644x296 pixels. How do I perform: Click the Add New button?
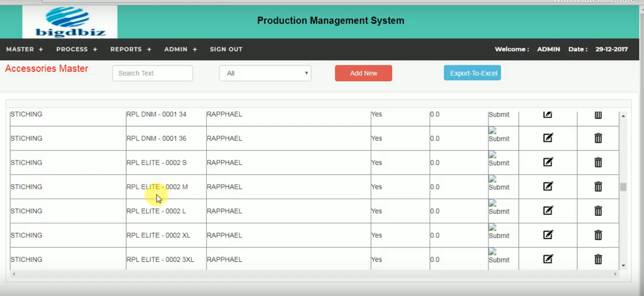click(x=364, y=73)
